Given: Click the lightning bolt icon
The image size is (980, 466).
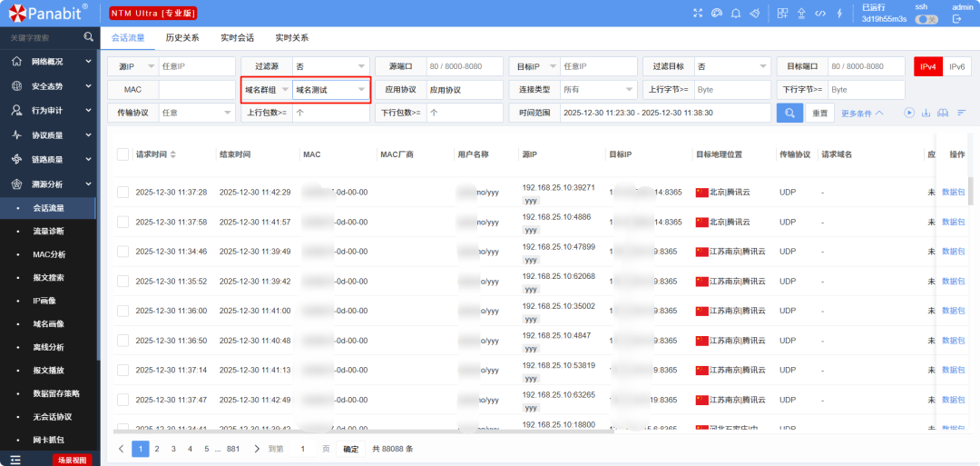Looking at the screenshot, I should [839, 13].
